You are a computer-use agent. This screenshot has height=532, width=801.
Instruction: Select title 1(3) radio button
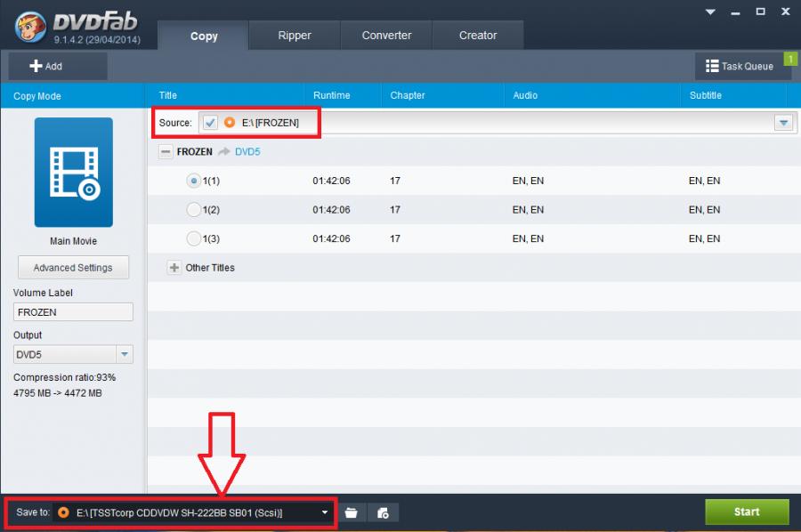[x=194, y=238]
